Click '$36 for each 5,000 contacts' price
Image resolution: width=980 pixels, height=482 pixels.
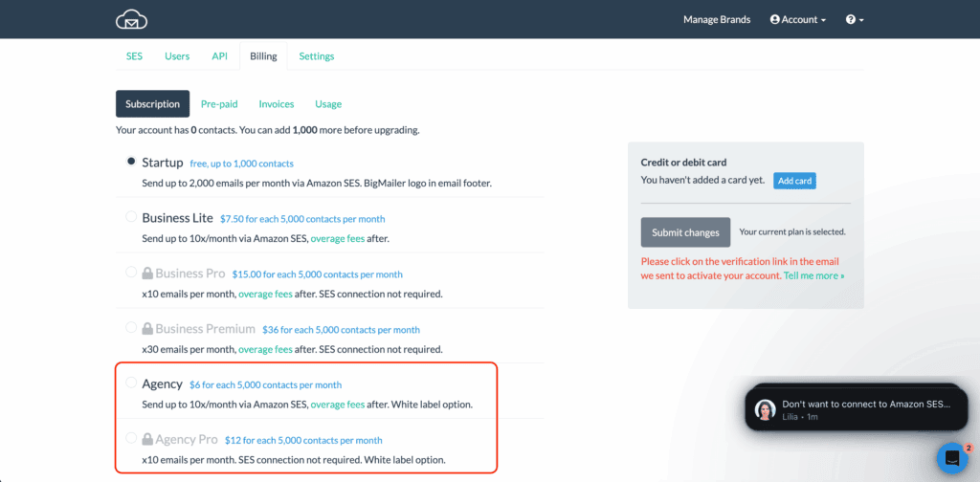point(341,330)
